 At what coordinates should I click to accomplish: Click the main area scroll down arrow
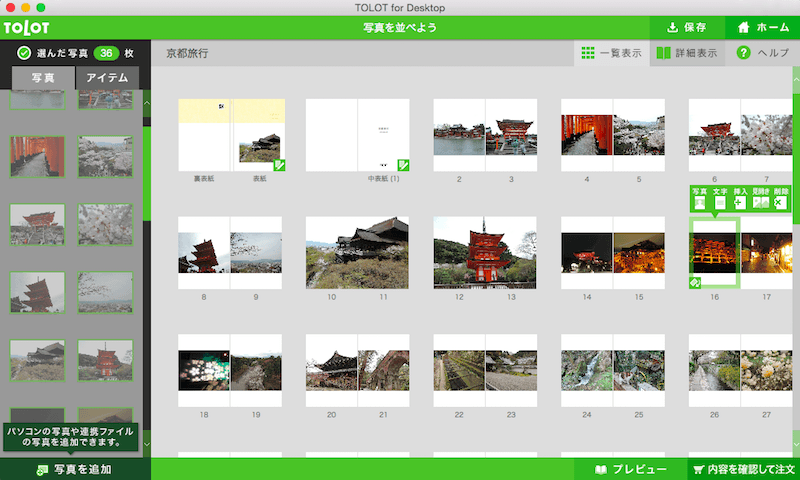coord(796,443)
